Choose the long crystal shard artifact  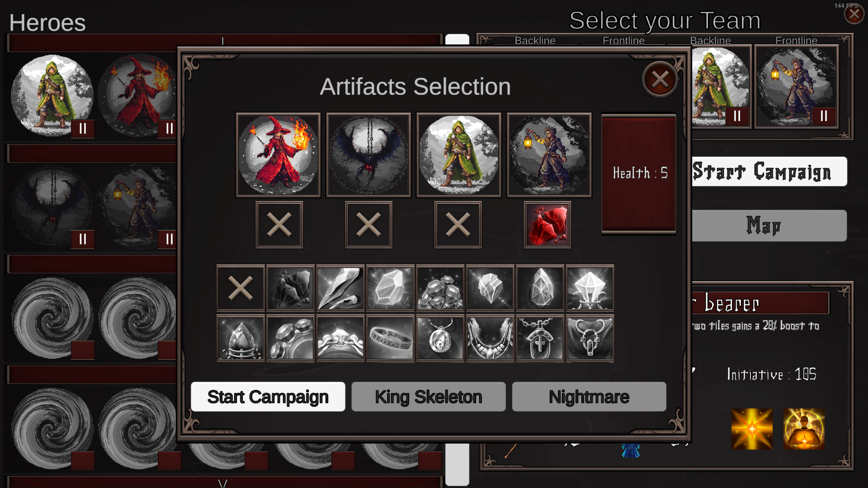click(340, 288)
